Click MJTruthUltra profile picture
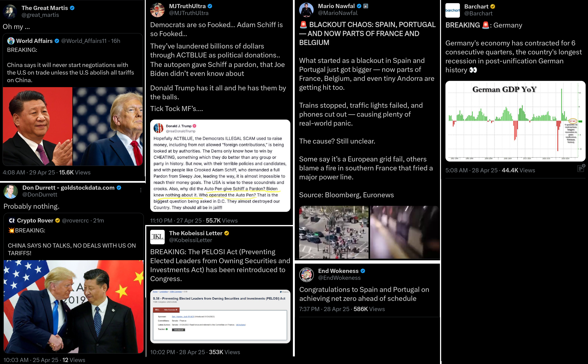 (157, 10)
